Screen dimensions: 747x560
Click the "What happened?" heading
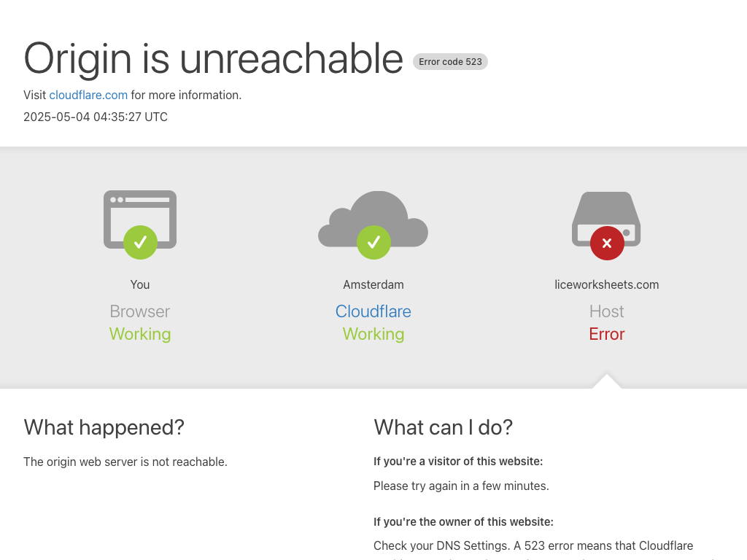pos(104,427)
